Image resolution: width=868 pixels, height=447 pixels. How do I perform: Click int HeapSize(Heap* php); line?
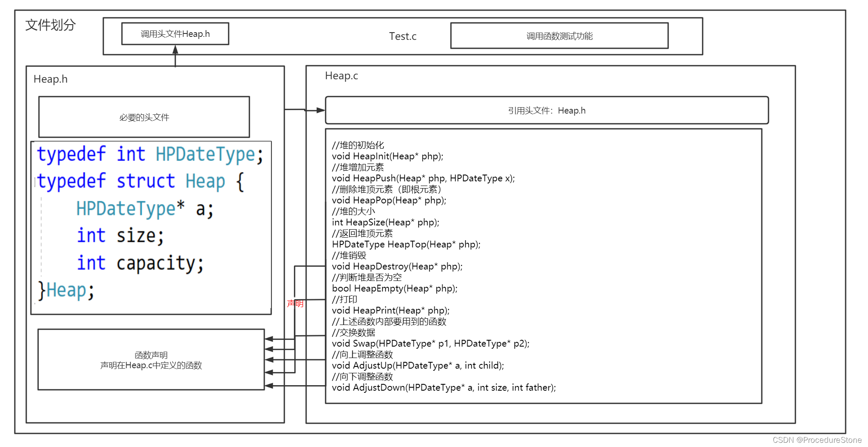click(386, 222)
